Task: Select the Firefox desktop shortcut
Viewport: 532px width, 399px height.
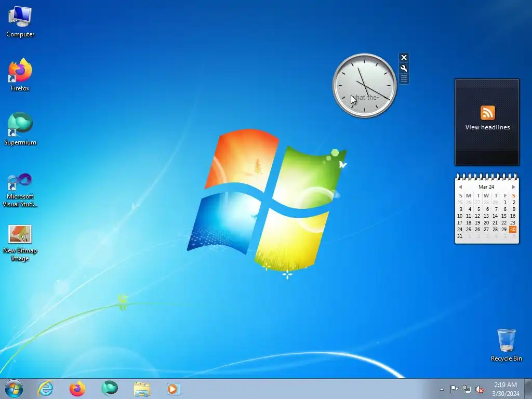Action: click(20, 75)
